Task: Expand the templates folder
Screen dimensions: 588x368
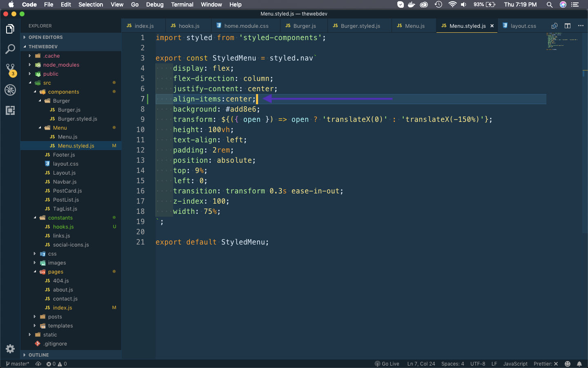Action: coord(71,325)
